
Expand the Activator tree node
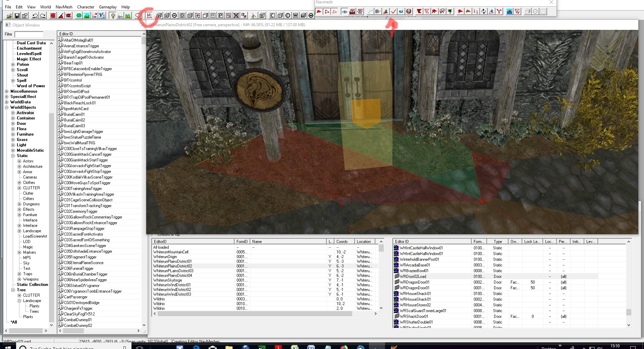pyautogui.click(x=13, y=113)
